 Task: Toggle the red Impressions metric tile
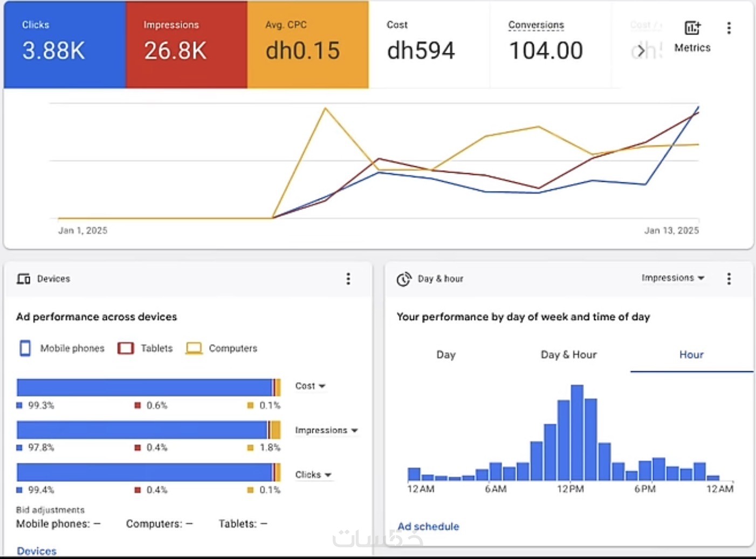187,44
